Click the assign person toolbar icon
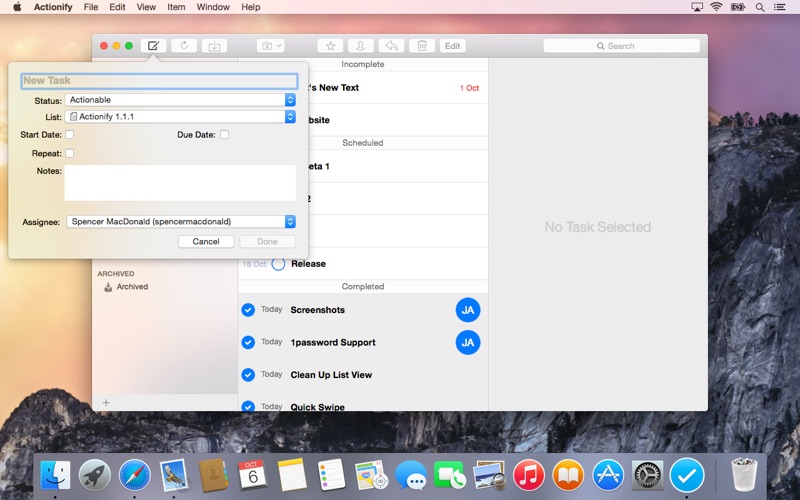800x500 pixels. pyautogui.click(x=361, y=46)
